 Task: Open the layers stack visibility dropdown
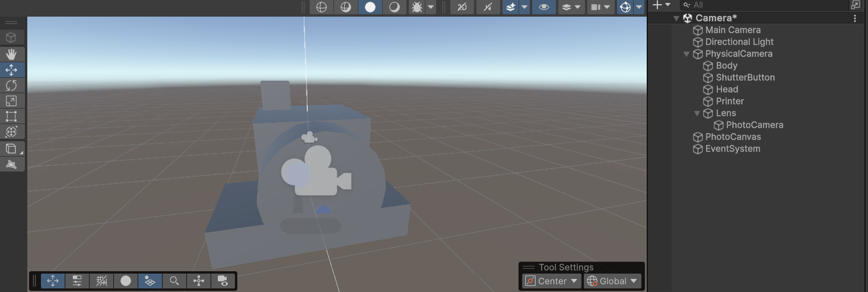click(570, 7)
